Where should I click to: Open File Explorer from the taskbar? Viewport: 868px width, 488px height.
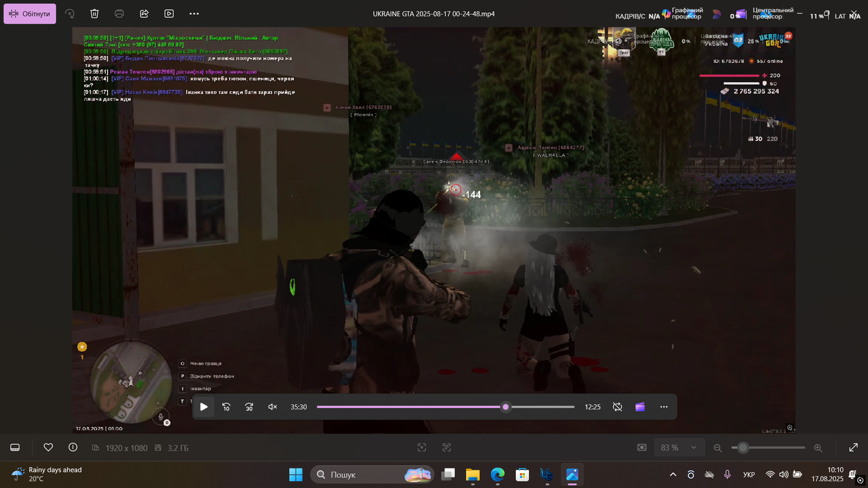[473, 474]
